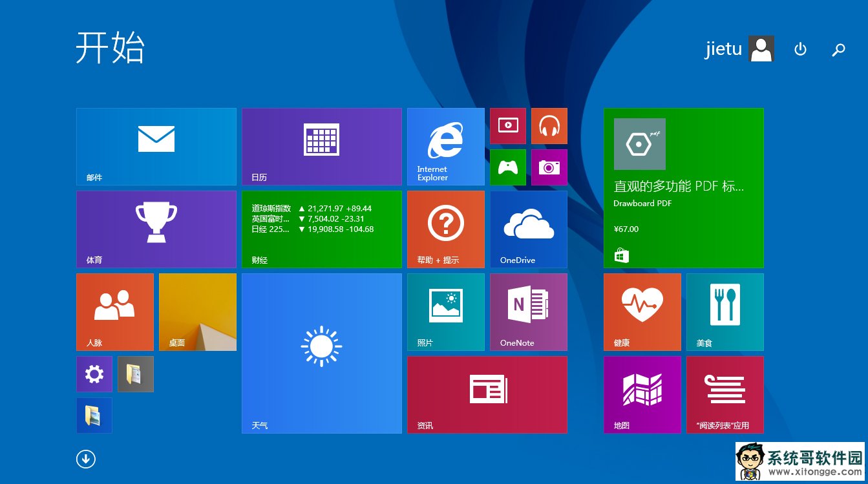Open the OneDrive tile
868x484 pixels.
point(528,229)
